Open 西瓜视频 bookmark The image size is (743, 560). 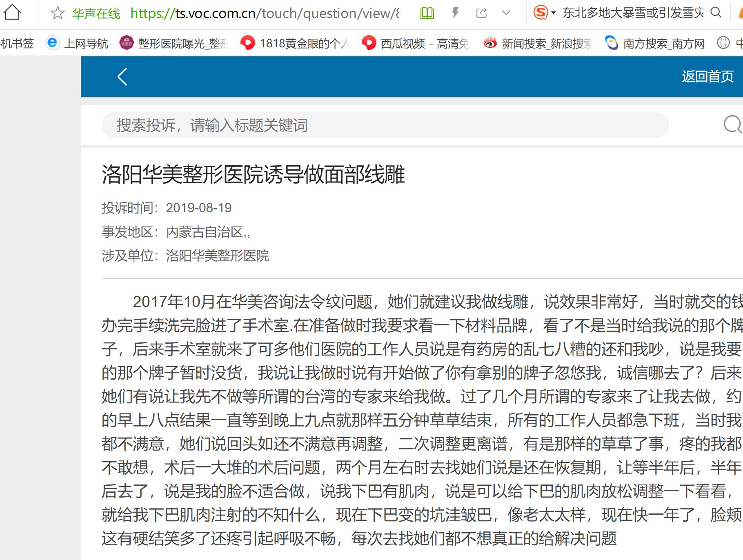pos(416,43)
